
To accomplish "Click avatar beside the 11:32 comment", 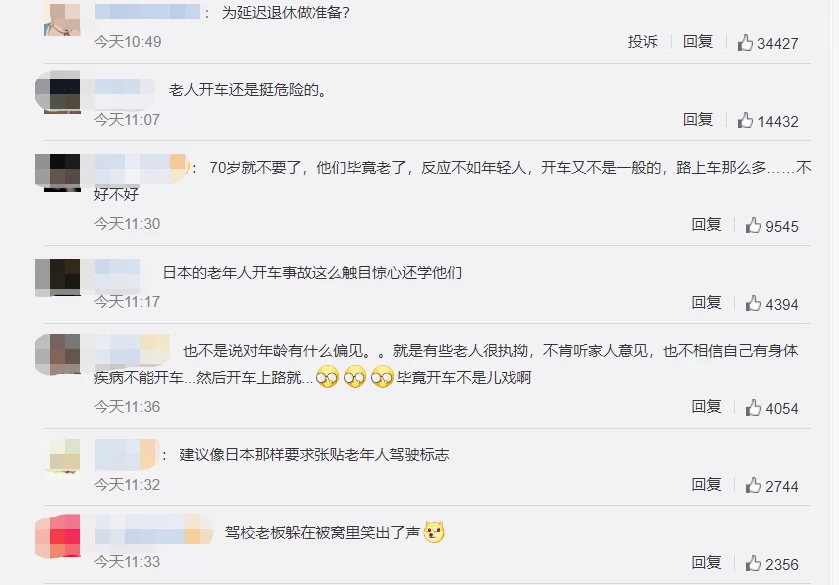I will 63,458.
